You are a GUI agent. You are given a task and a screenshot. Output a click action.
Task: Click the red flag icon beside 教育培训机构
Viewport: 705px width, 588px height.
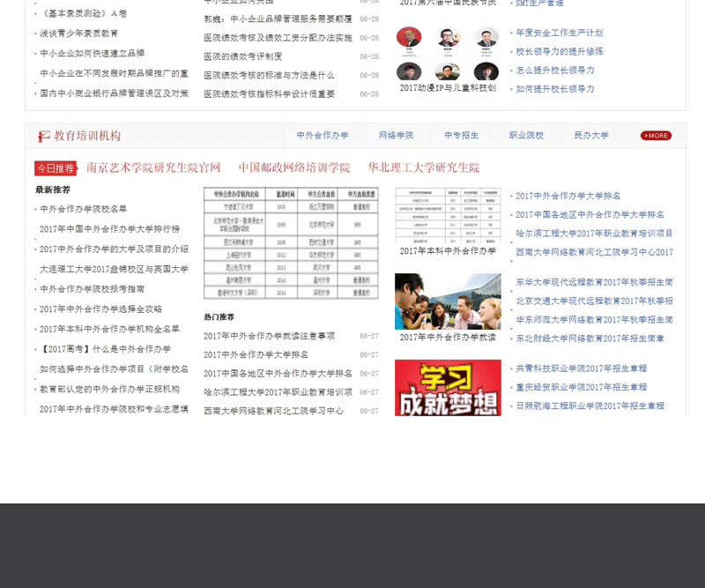(43, 136)
